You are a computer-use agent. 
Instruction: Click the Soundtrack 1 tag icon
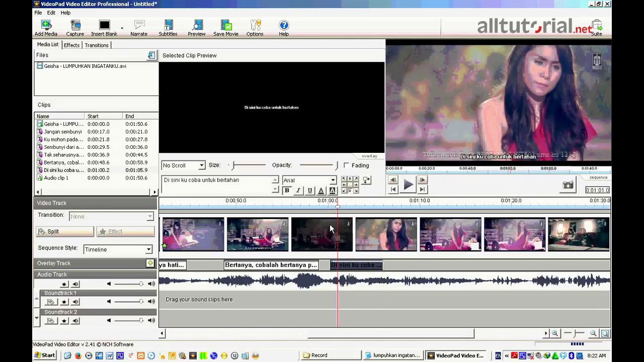click(51, 302)
